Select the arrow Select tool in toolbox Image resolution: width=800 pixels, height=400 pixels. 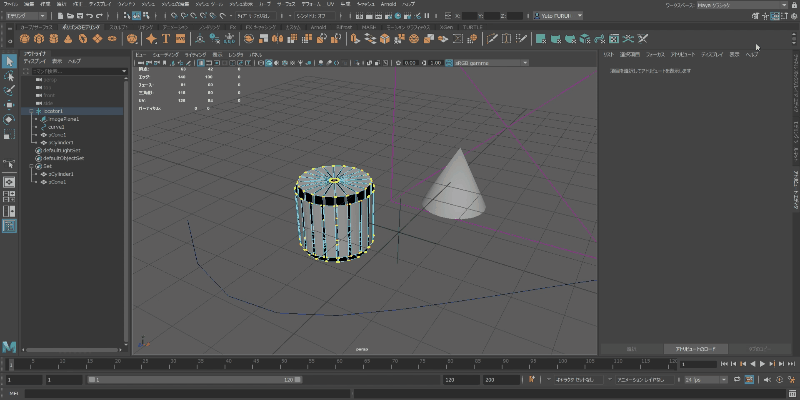9,62
